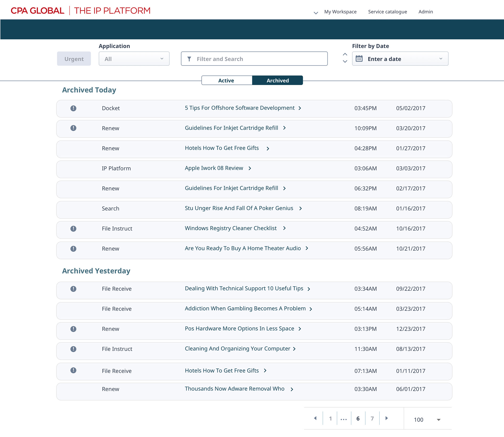Image resolution: width=504 pixels, height=437 pixels.
Task: Click the filter funnel icon in search box
Action: point(189,59)
